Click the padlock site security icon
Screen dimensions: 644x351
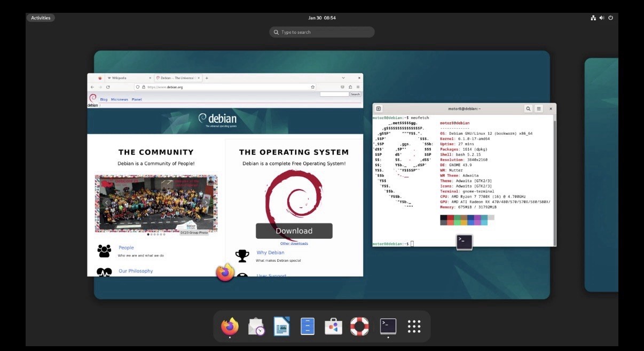pyautogui.click(x=143, y=87)
